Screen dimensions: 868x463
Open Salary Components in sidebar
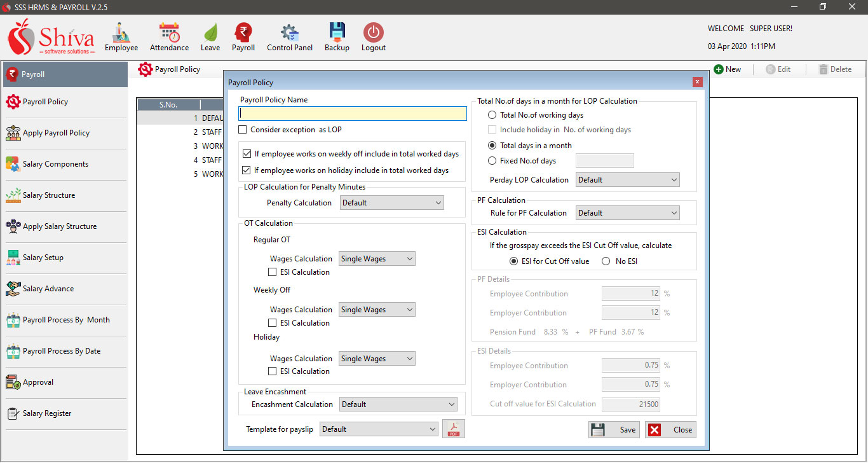tap(55, 164)
